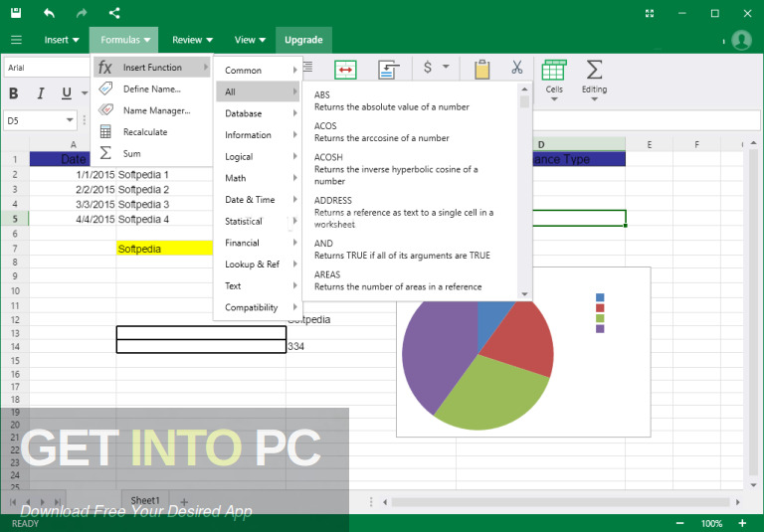Open the Review menu
Viewport: 764px width, 532px height.
pyautogui.click(x=192, y=40)
